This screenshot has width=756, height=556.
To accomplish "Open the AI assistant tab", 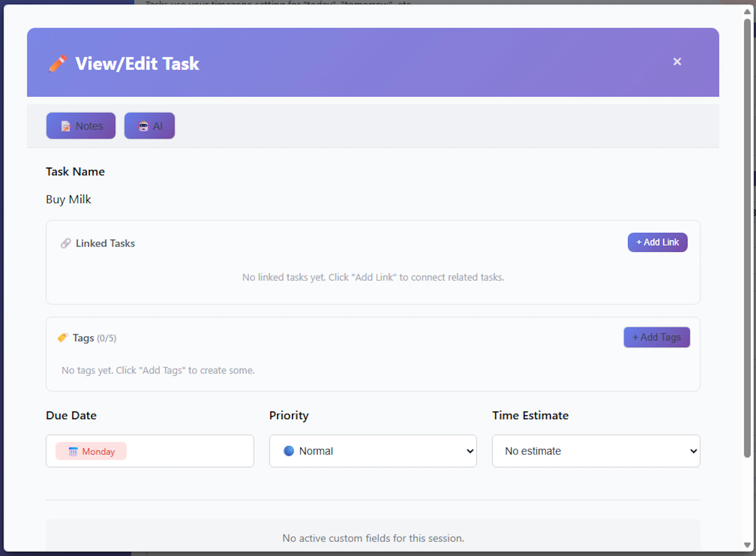I will click(149, 126).
